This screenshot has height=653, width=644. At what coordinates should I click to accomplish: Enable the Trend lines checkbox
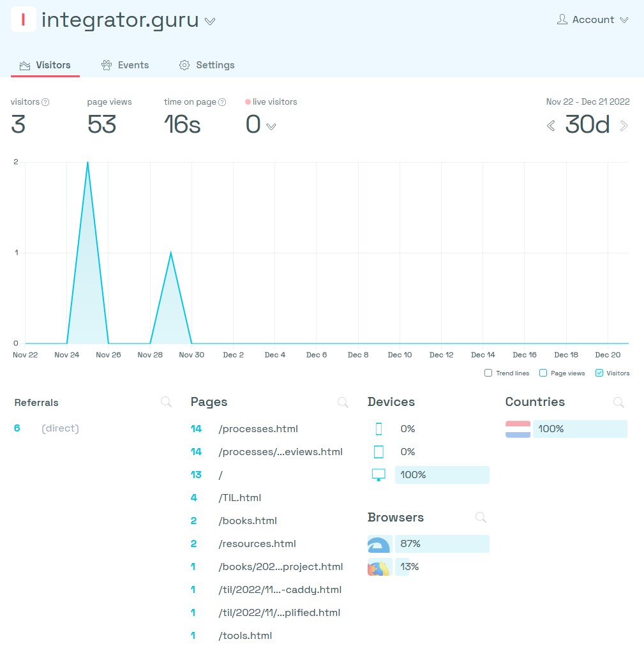(488, 373)
